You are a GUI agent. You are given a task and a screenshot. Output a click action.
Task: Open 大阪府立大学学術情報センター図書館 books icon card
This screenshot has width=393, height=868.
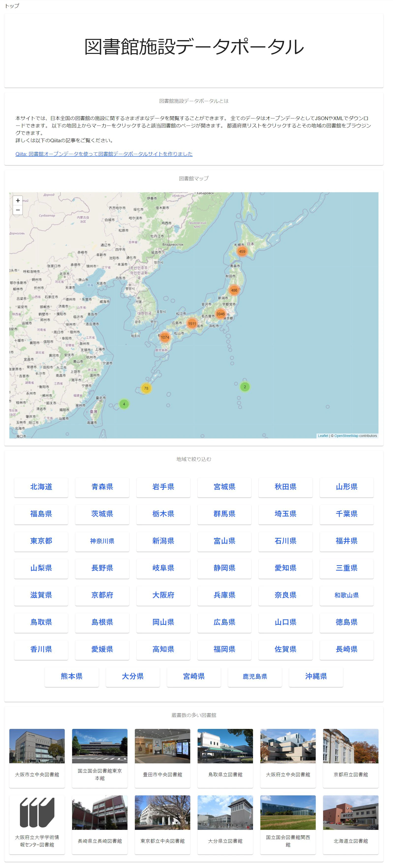coord(37,825)
